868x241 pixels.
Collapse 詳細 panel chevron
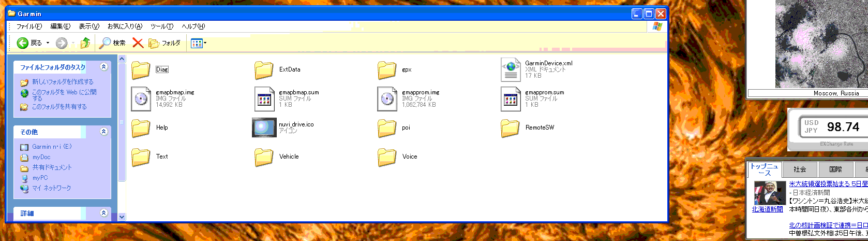104,213
